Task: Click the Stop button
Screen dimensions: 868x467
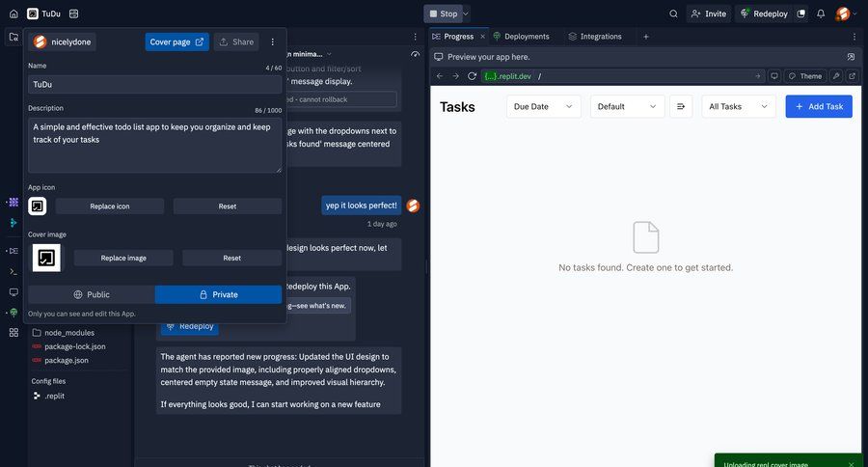Action: click(444, 14)
